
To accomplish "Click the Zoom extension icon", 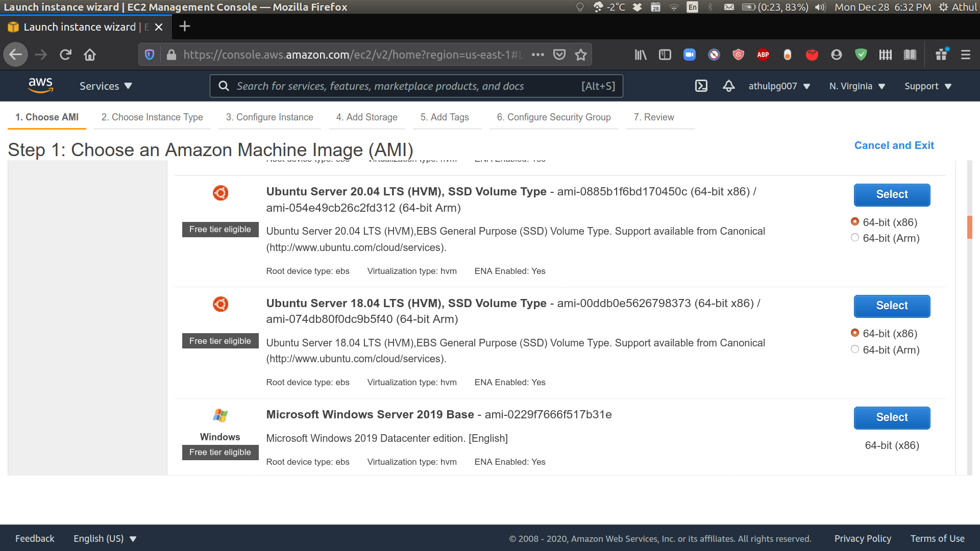I will [690, 55].
